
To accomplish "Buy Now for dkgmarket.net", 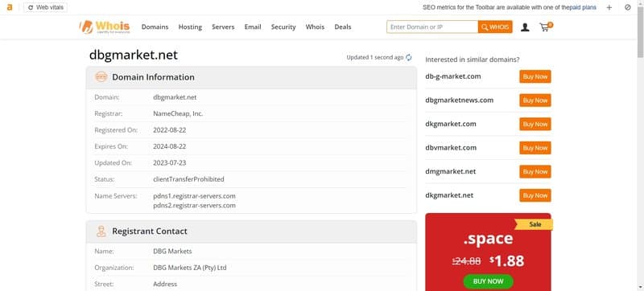I will click(x=535, y=195).
